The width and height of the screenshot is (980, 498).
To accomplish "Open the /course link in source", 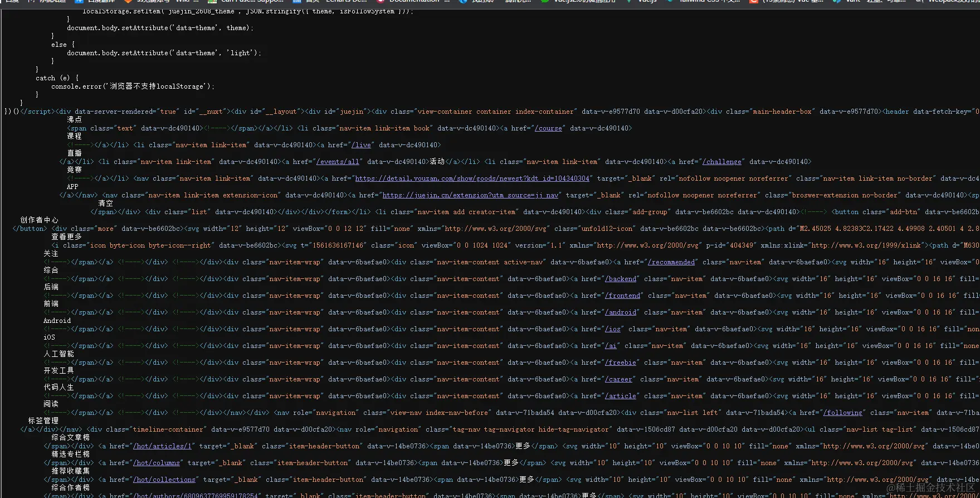I will click(x=549, y=128).
